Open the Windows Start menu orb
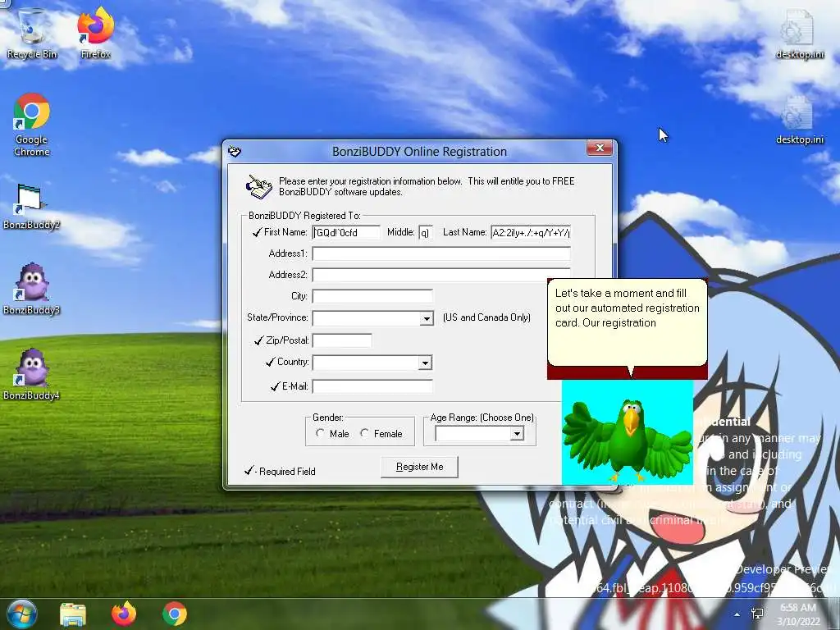 [21, 614]
